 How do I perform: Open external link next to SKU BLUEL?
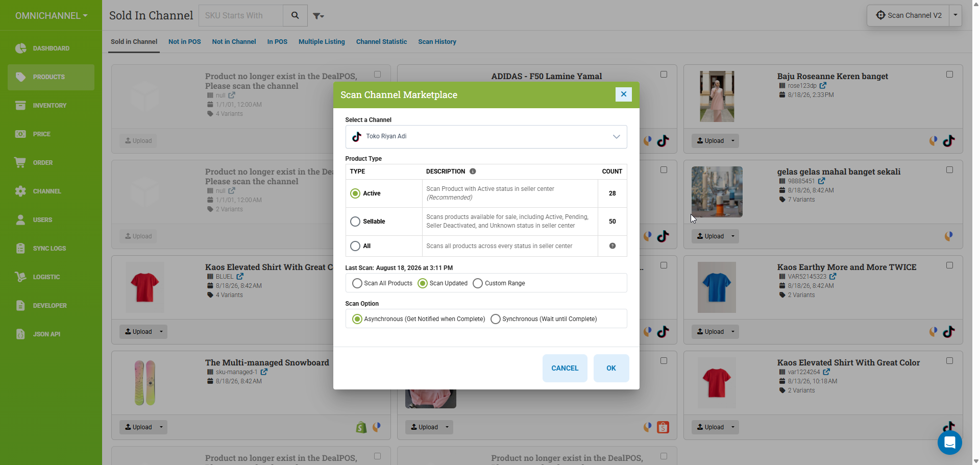pyautogui.click(x=240, y=277)
